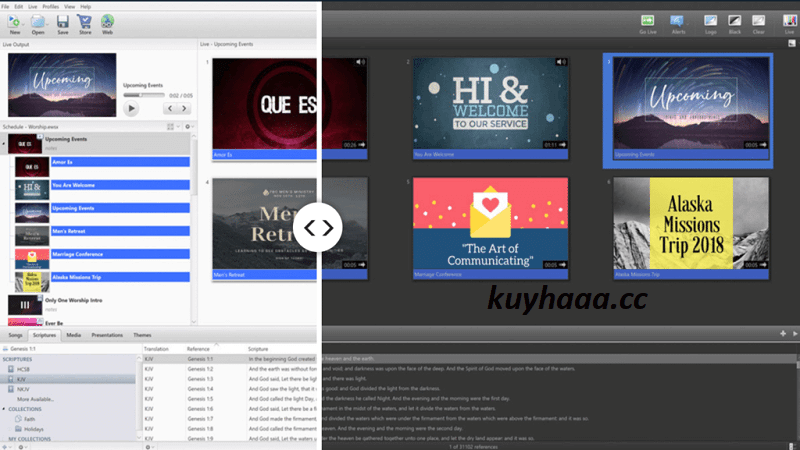Open the File menu
The height and width of the screenshot is (450, 800).
[5, 7]
